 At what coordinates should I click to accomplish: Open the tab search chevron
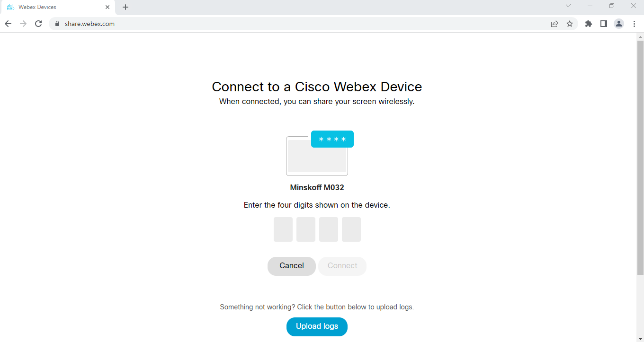pyautogui.click(x=568, y=6)
